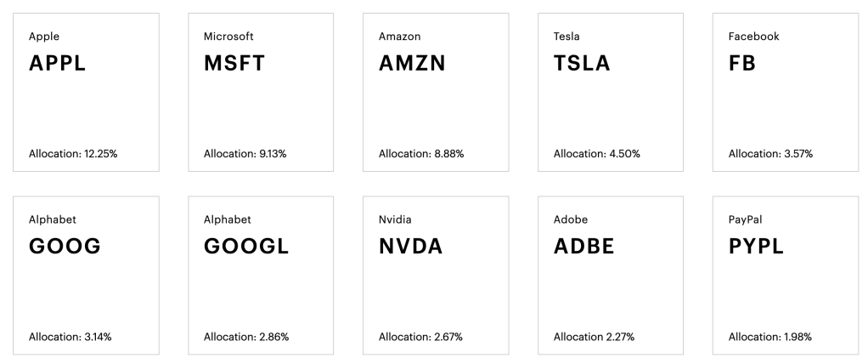868x364 pixels.
Task: Select the Allocation 2.86% text
Action: [x=246, y=337]
